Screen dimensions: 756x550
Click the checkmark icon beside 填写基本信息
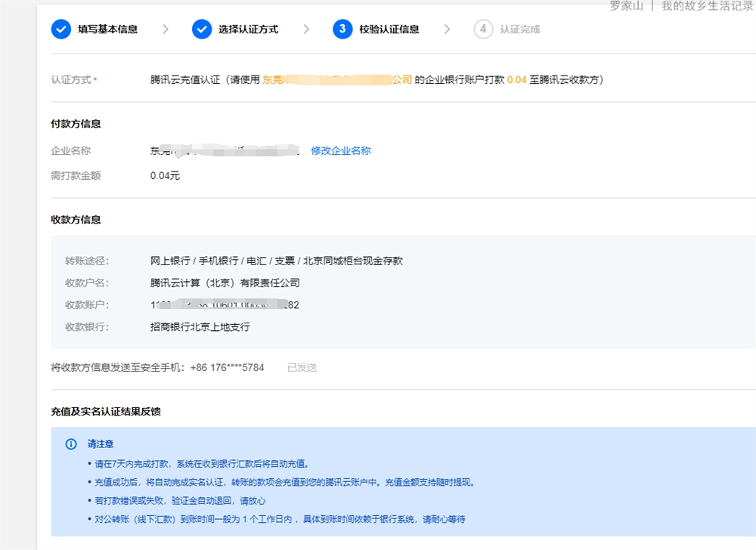coord(60,29)
